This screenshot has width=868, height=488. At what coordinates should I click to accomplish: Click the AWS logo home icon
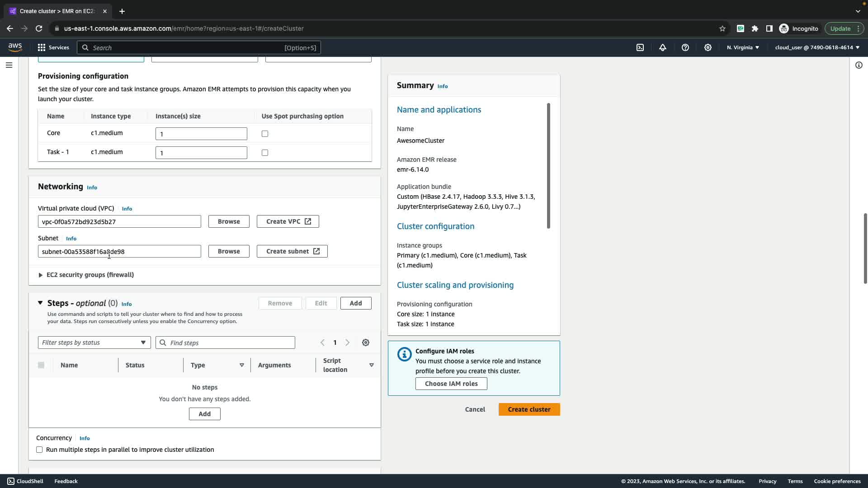click(x=15, y=47)
